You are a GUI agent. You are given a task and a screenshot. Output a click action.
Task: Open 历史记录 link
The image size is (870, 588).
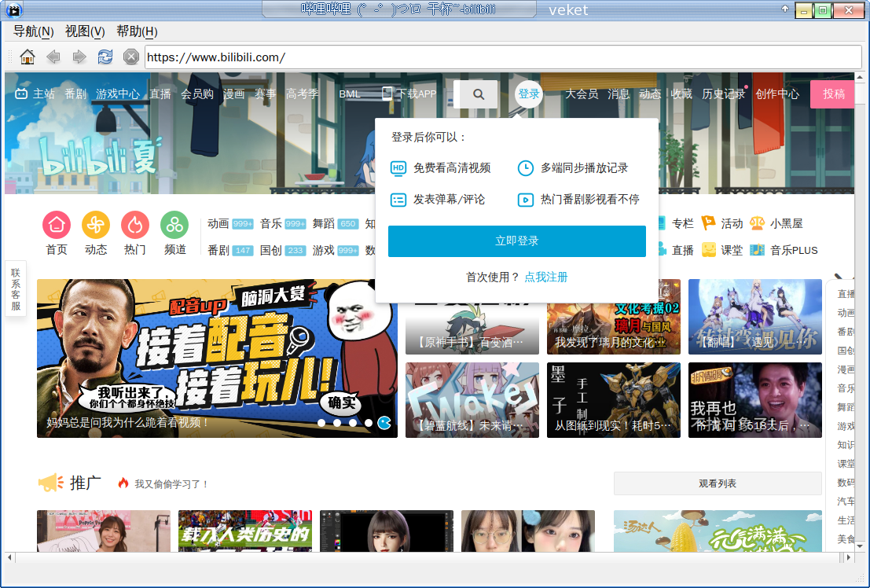coord(724,94)
